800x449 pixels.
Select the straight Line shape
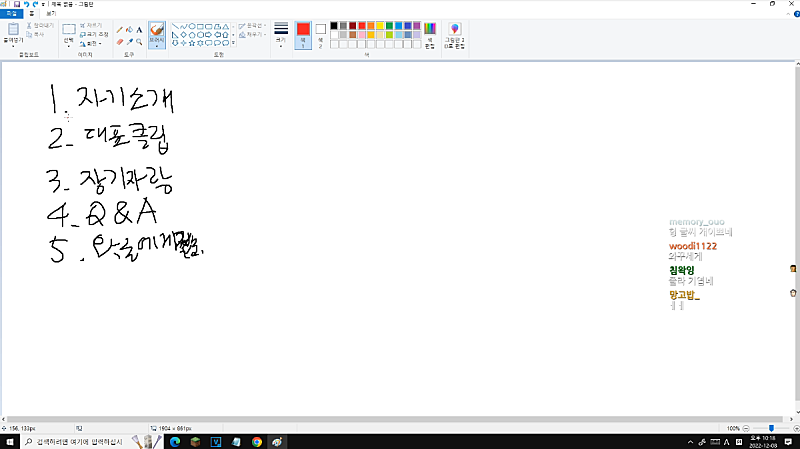175,26
